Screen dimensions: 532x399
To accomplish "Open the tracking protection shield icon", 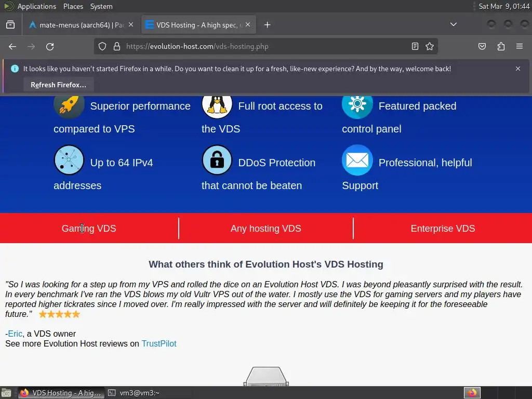I will 102,46.
